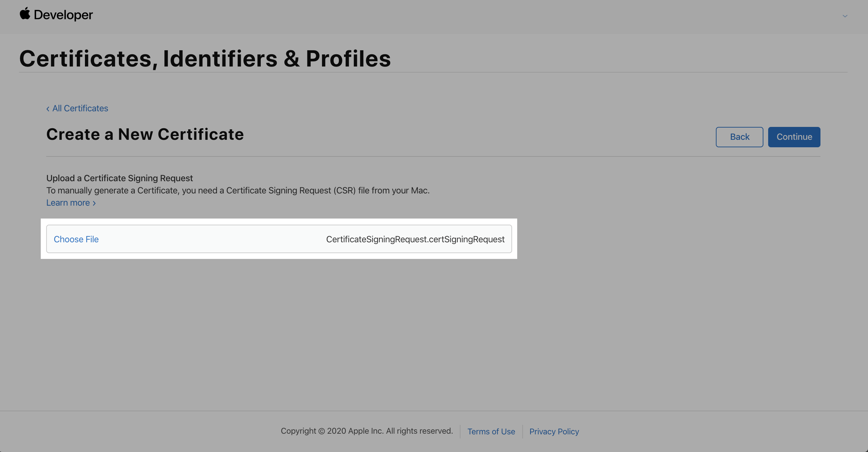Image resolution: width=868 pixels, height=452 pixels.
Task: Click the Create a New Certificate title
Action: pos(145,134)
